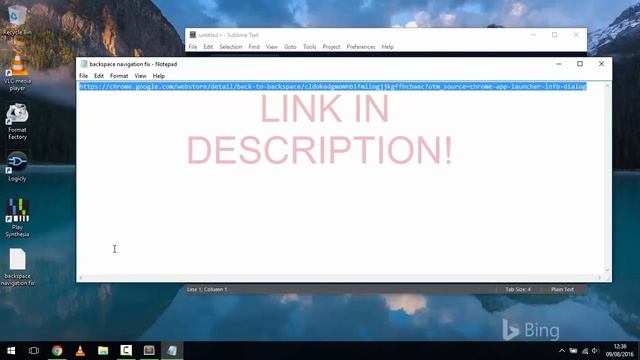This screenshot has height=360, width=640.
Task: Show hidden system tray icons
Action: click(562, 351)
